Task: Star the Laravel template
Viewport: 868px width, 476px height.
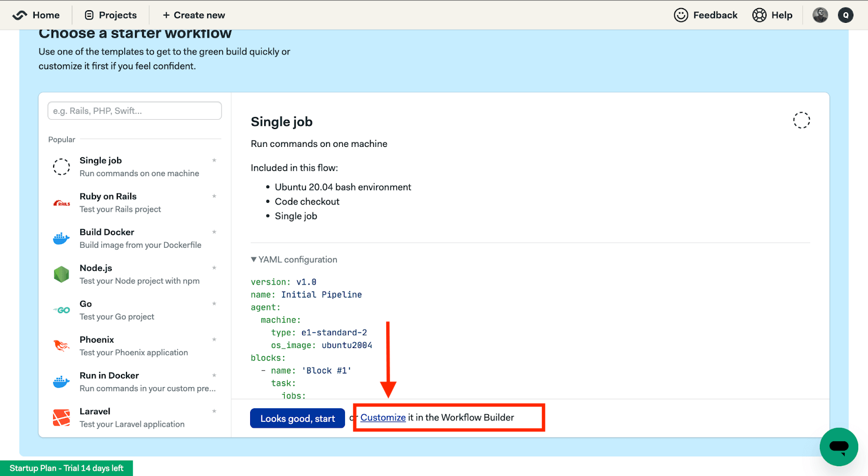Action: click(x=214, y=410)
